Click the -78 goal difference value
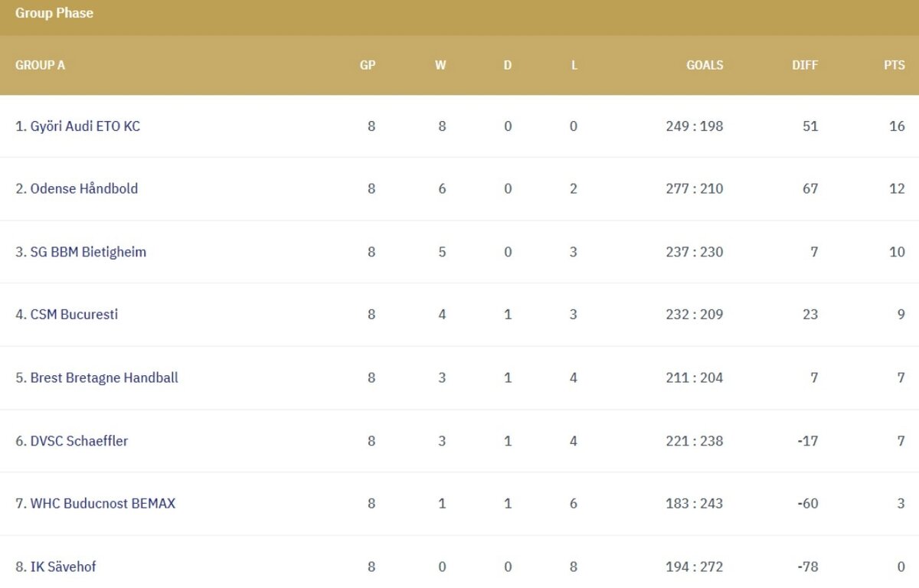Image resolution: width=919 pixels, height=588 pixels. point(808,567)
